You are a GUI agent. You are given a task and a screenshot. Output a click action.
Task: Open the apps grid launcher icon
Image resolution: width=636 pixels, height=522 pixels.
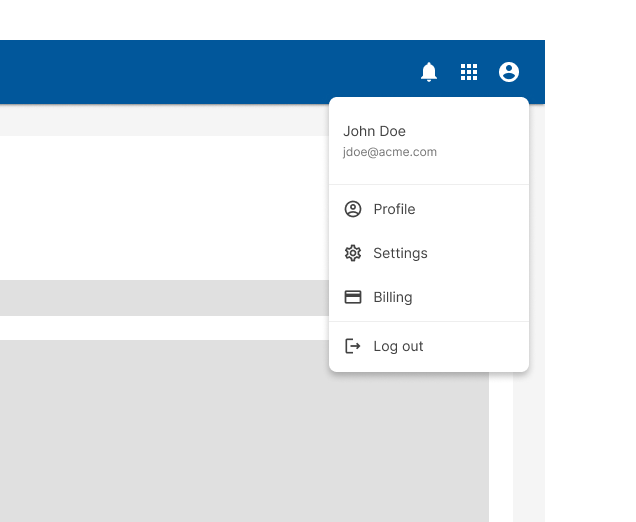469,72
